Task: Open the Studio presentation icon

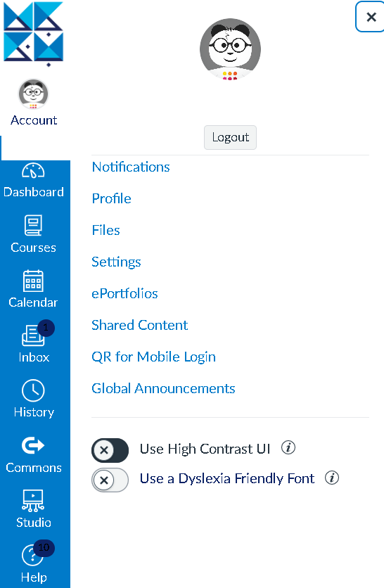Action: (x=33, y=500)
